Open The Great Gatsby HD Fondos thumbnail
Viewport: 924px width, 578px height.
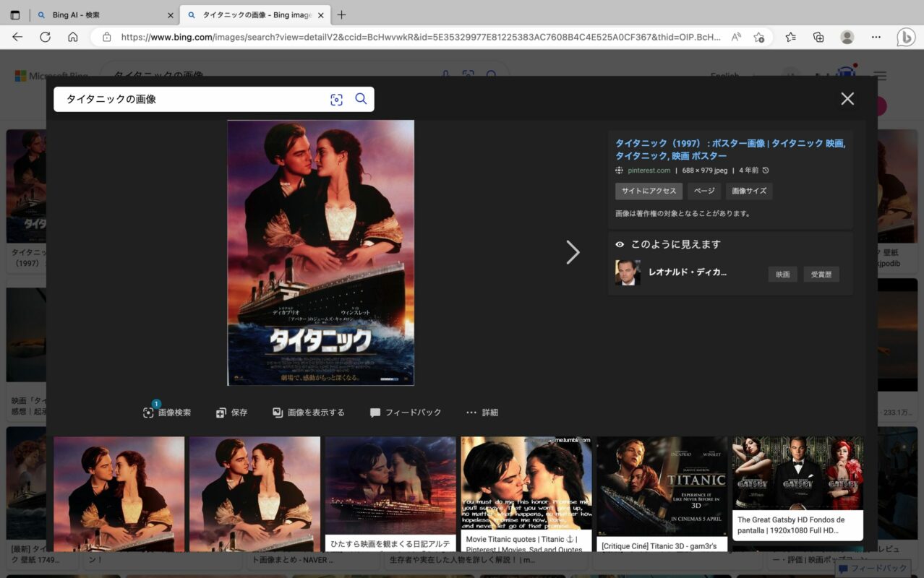[x=797, y=488]
